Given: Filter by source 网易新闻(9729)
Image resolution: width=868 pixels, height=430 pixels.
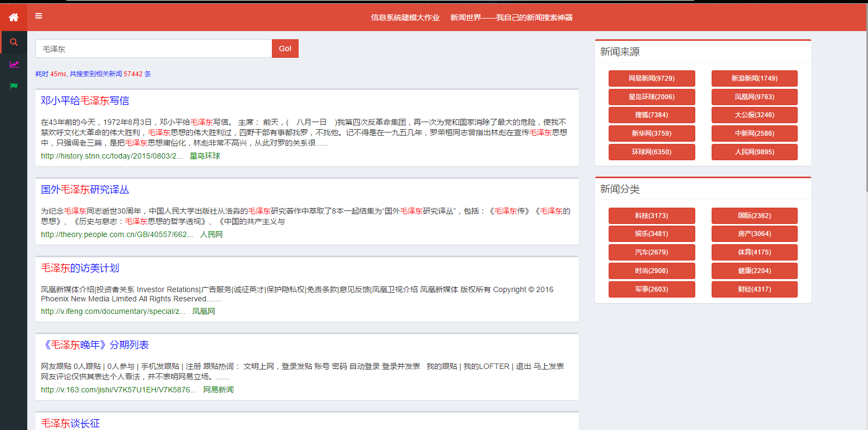Looking at the screenshot, I should pos(652,78).
